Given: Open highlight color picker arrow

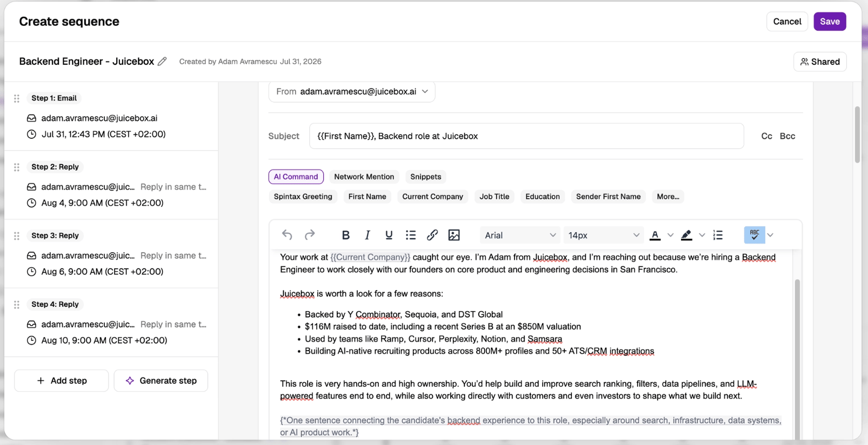Looking at the screenshot, I should point(702,235).
